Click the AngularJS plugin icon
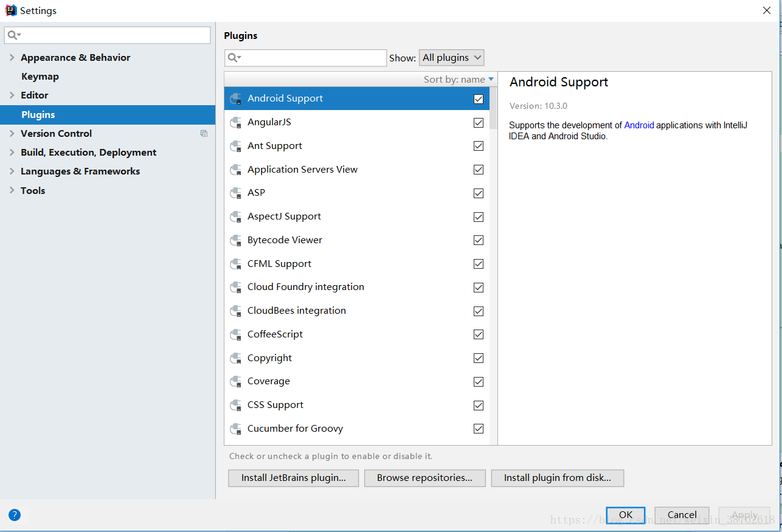Screen dimensions: 782x532 tap(236, 122)
